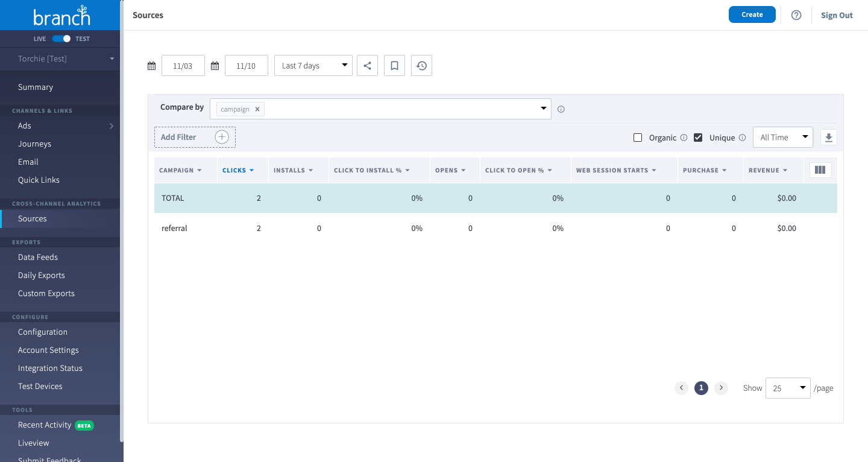Click the info icon beside Compare by
This screenshot has width=868, height=462.
click(x=561, y=109)
